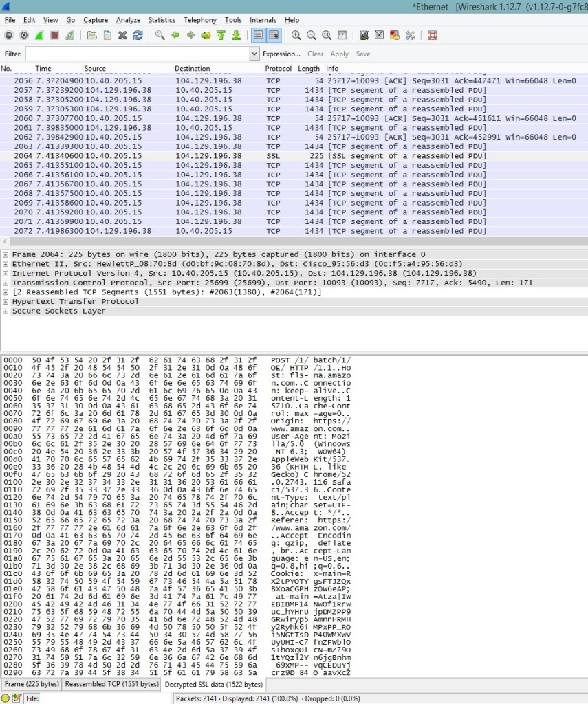The width and height of the screenshot is (588, 704).
Task: Open the filter history dropdown
Action: pyautogui.click(x=254, y=54)
